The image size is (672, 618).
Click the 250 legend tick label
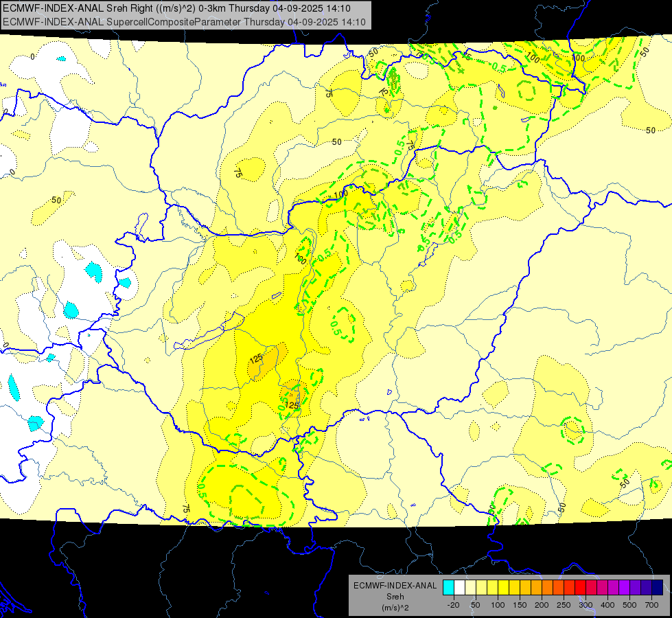pyautogui.click(x=564, y=605)
